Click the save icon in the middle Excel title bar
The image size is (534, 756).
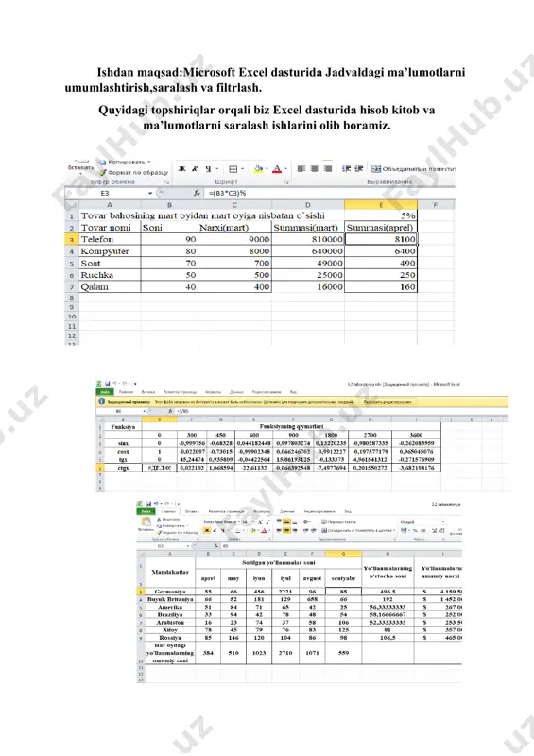(x=108, y=384)
